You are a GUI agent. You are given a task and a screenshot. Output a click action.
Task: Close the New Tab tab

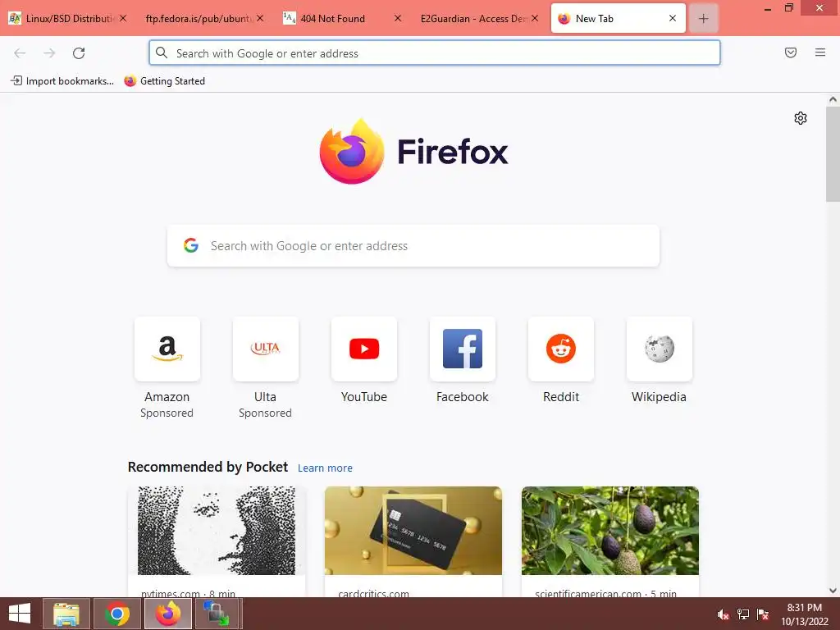[x=673, y=18]
